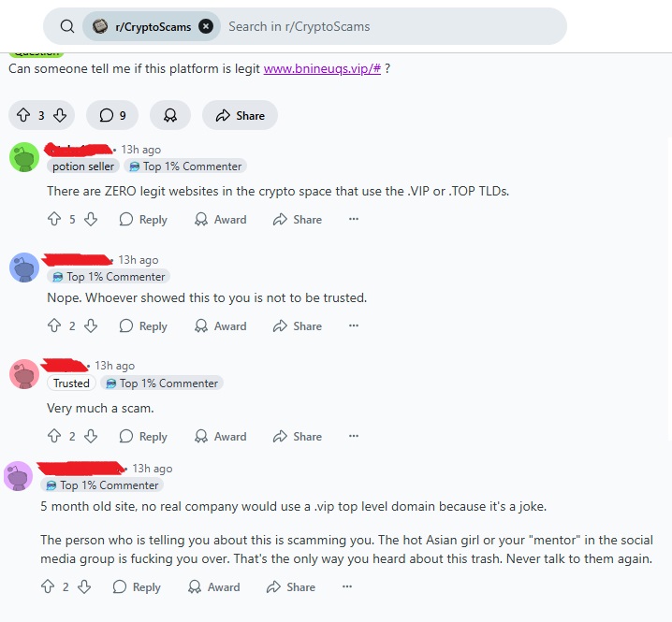Downvote the '5 month old site' comment

pyautogui.click(x=84, y=586)
